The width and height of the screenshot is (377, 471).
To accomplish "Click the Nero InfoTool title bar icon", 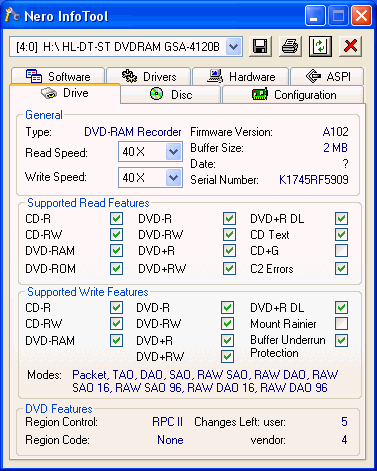I will tap(13, 15).
